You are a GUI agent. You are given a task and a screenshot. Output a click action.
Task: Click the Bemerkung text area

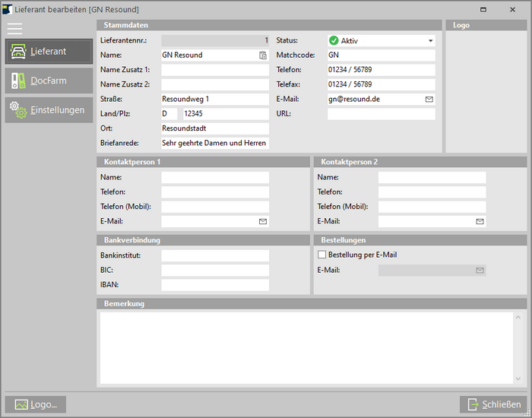click(x=311, y=347)
